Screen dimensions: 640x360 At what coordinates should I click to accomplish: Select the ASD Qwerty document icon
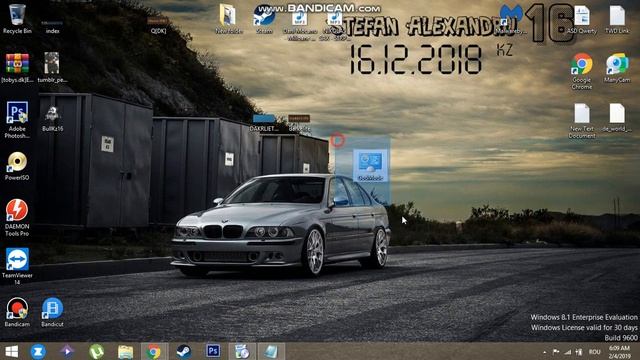click(x=582, y=19)
